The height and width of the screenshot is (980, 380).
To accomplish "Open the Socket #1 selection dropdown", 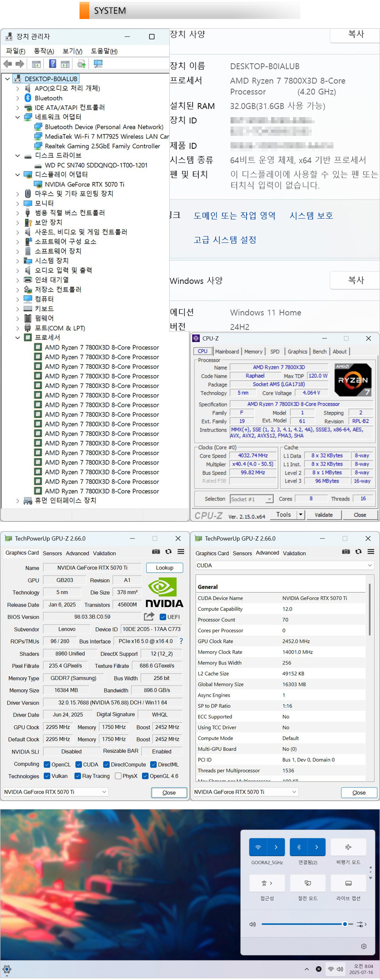I will (x=269, y=499).
